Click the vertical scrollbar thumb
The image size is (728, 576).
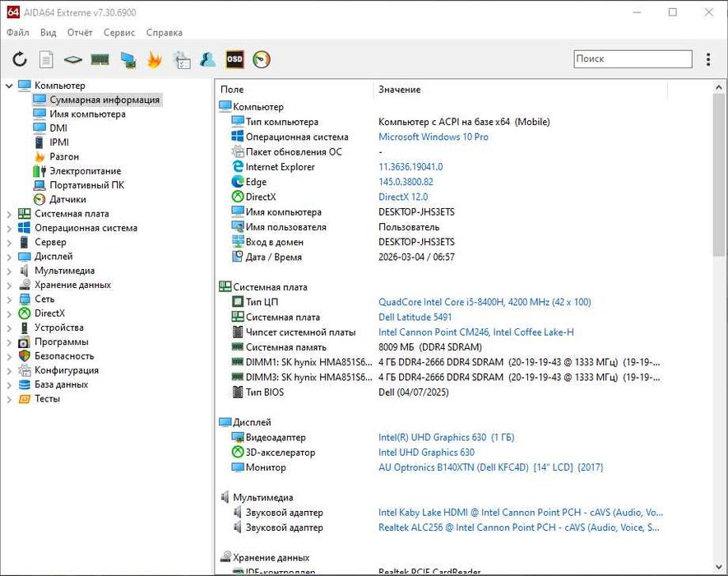coord(718,174)
